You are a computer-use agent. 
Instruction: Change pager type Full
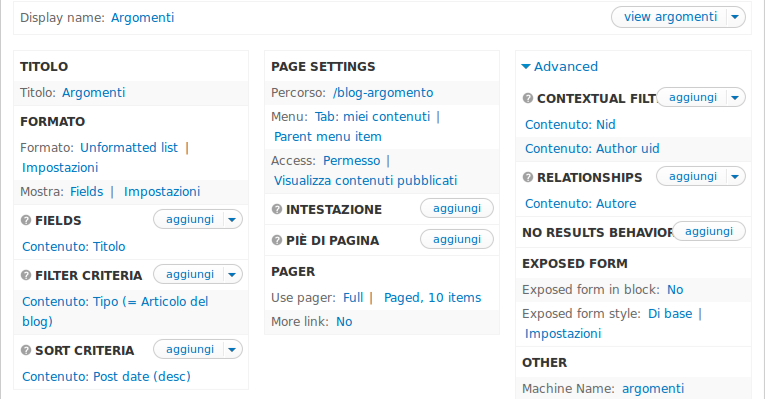pyautogui.click(x=353, y=298)
